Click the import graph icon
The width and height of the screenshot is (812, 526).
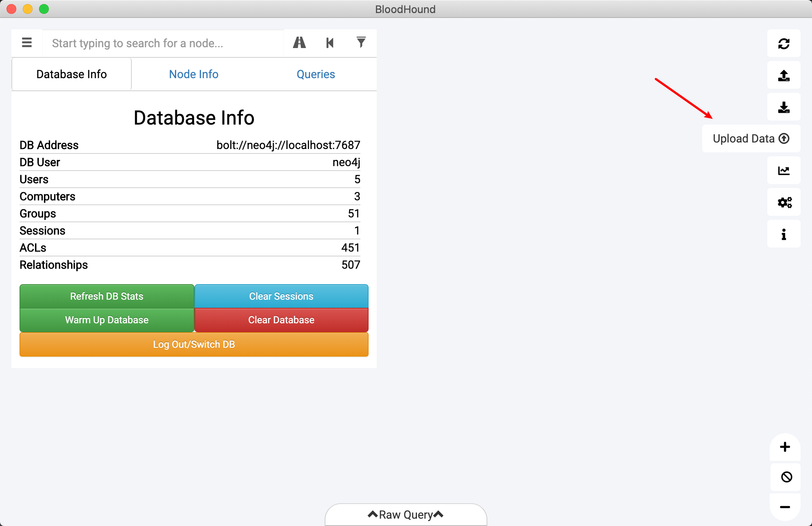pyautogui.click(x=784, y=107)
